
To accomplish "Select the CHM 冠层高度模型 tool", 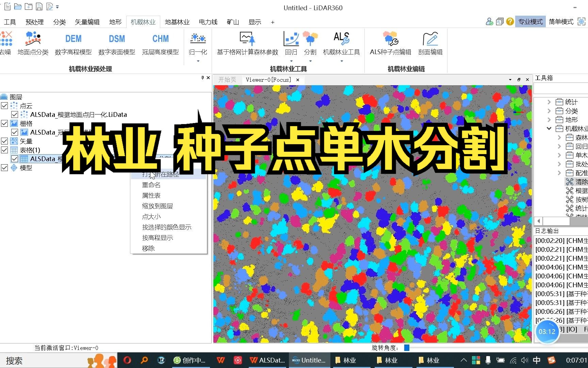I will click(160, 44).
